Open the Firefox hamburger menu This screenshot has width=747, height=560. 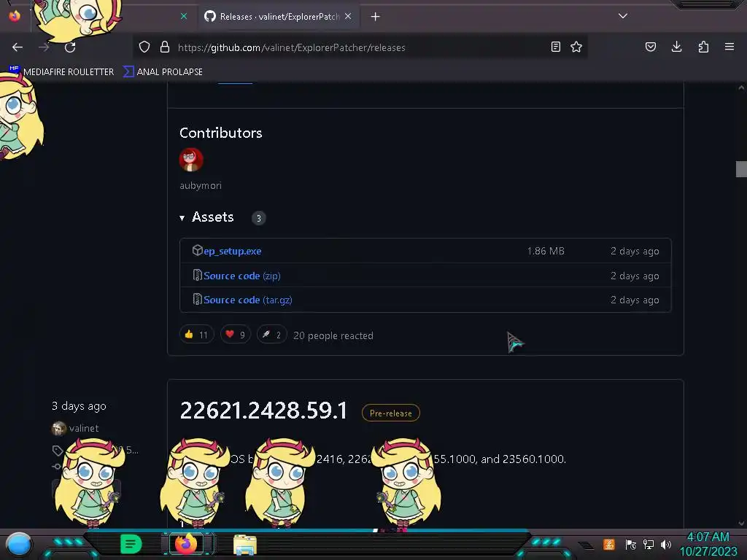pos(729,47)
